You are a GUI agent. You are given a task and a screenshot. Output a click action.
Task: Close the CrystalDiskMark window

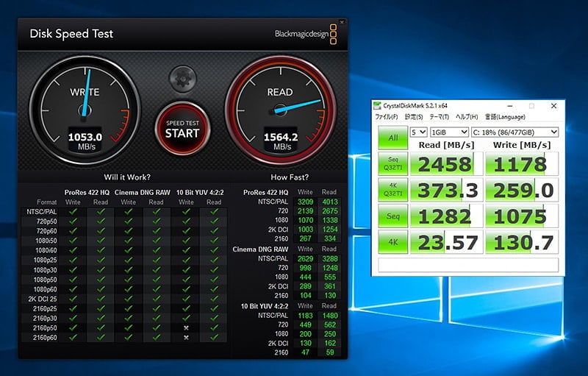pyautogui.click(x=553, y=106)
